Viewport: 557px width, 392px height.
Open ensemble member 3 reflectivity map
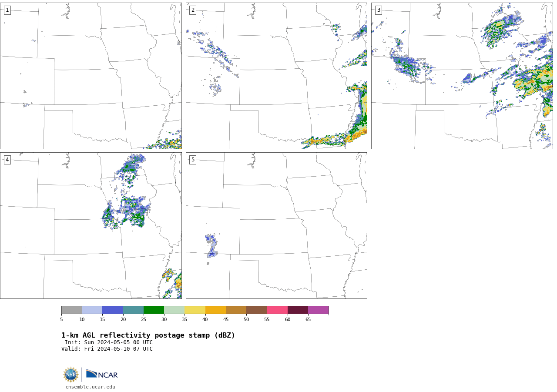[x=462, y=76]
